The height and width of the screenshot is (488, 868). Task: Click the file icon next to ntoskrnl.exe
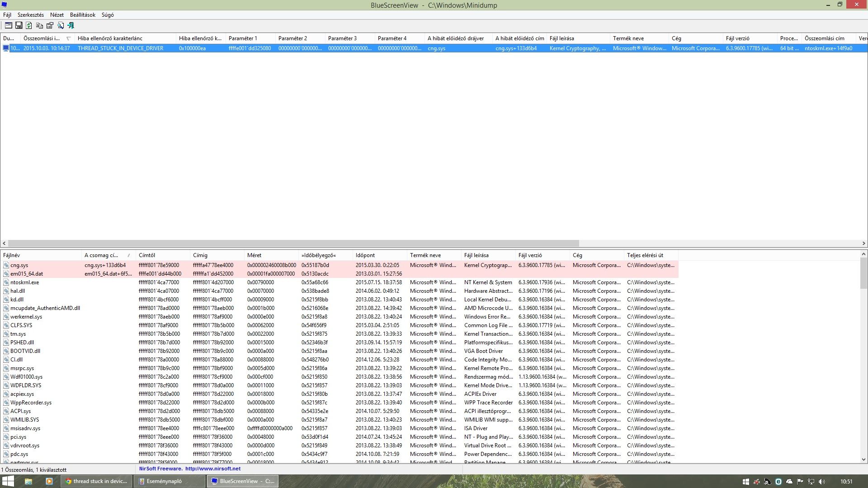6,282
